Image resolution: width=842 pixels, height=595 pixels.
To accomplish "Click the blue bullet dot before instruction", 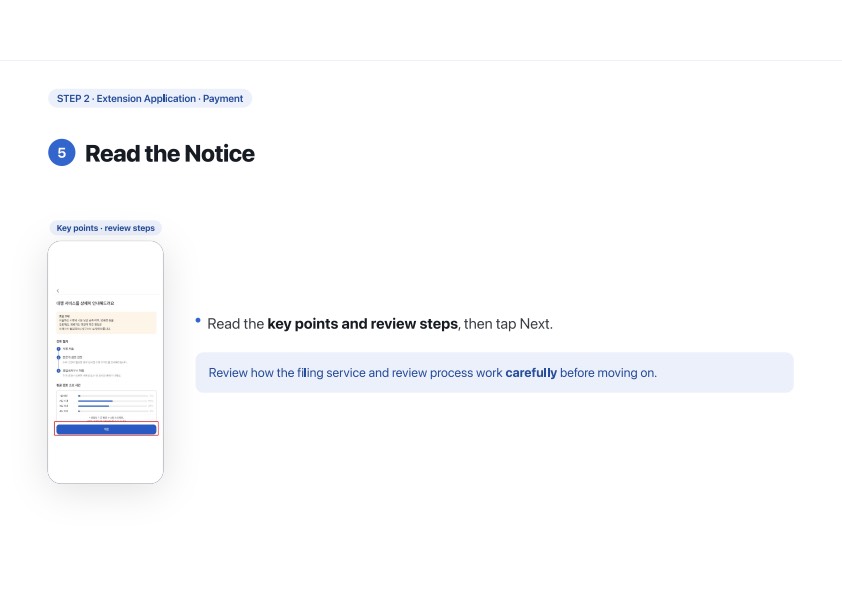I will pos(198,321).
